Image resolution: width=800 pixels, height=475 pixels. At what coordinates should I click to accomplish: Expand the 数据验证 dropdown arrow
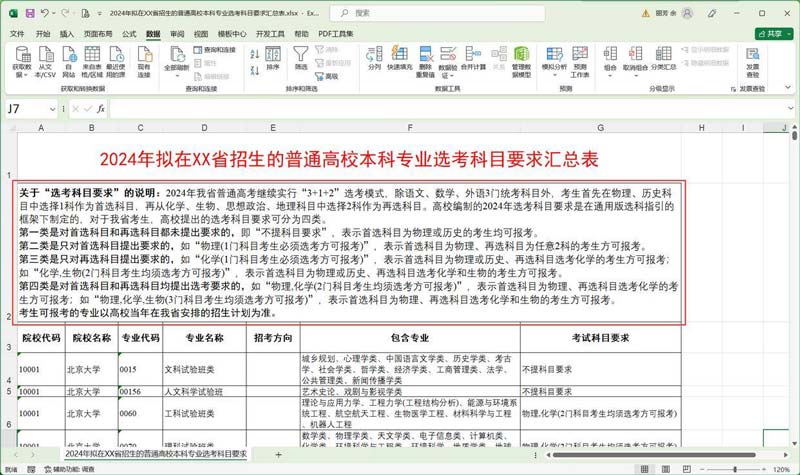[452, 76]
